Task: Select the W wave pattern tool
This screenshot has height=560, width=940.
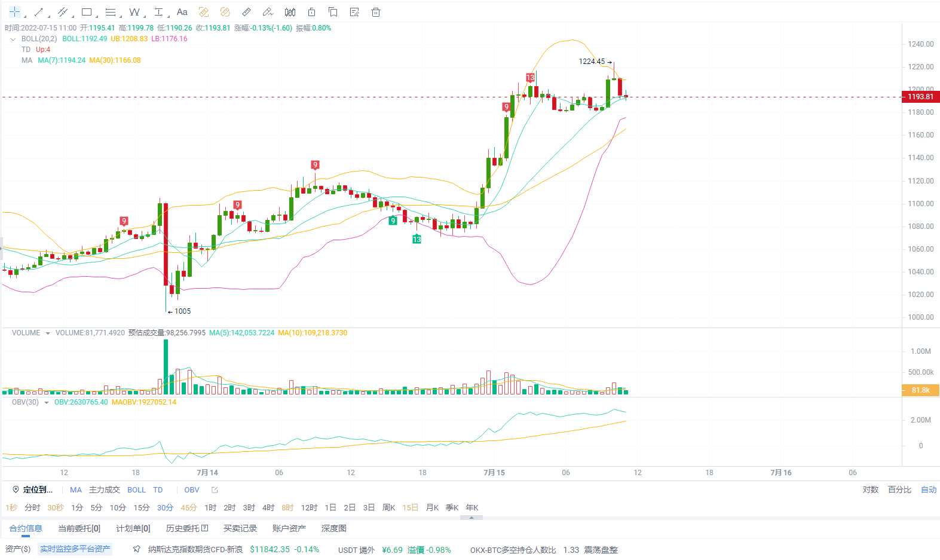Action: pos(134,12)
